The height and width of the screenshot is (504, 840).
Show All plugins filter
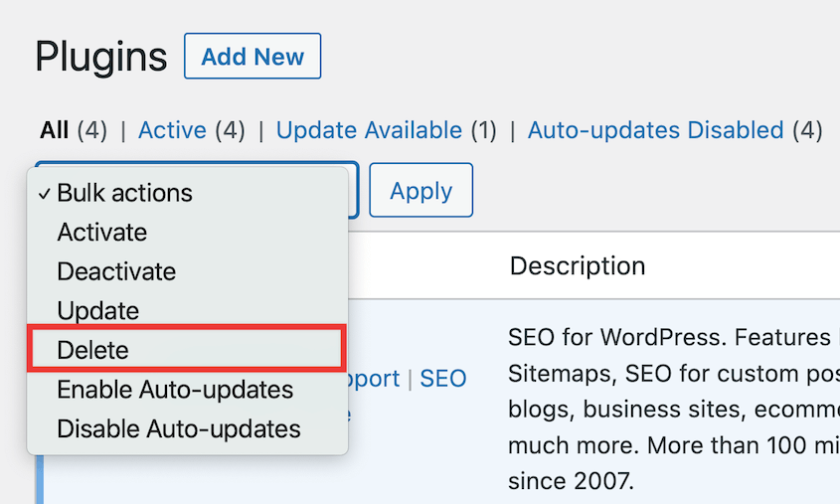pyautogui.click(x=54, y=130)
